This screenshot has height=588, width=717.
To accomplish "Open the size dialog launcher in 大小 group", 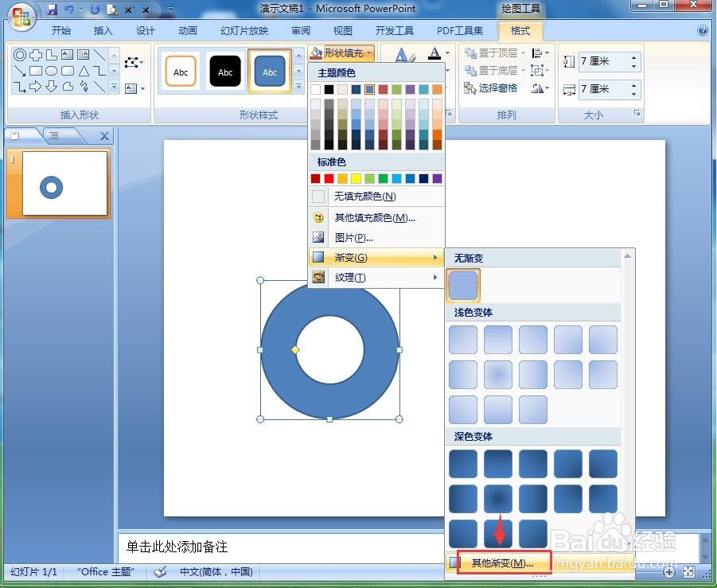I will [637, 113].
